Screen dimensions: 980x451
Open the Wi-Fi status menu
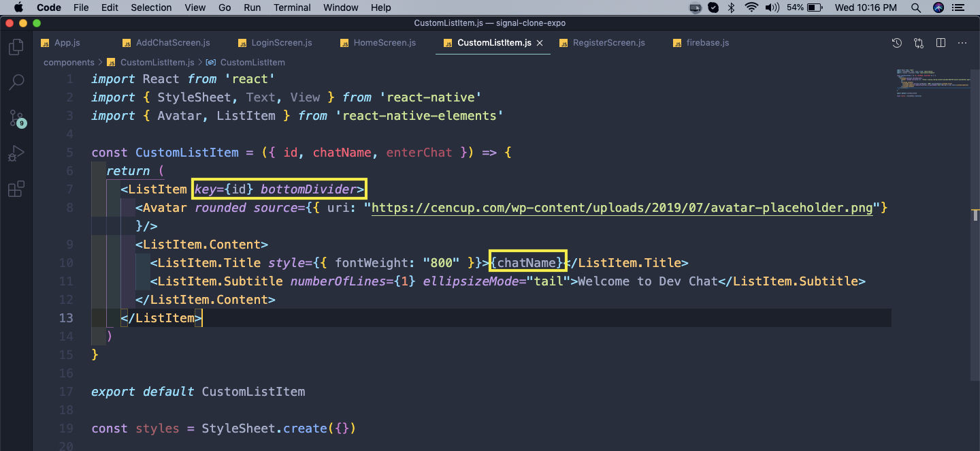(751, 7)
